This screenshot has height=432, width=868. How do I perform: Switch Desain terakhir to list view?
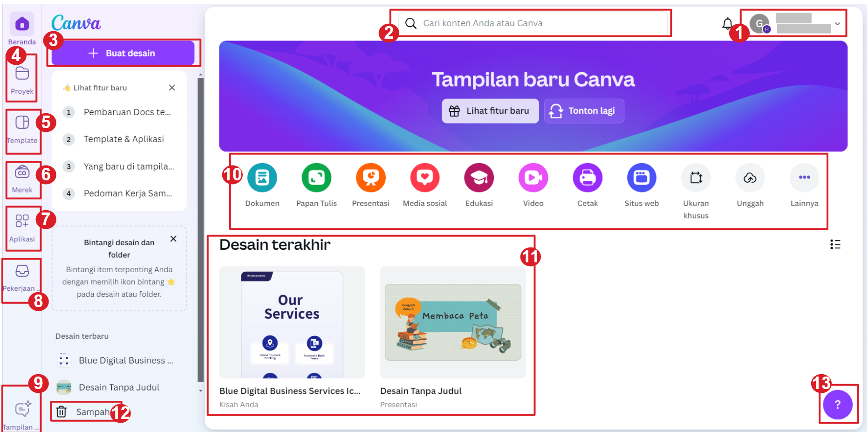pyautogui.click(x=835, y=245)
